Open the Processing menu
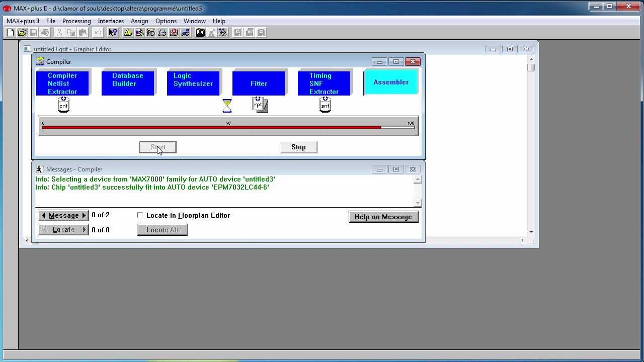The image size is (644, 362). (x=76, y=21)
